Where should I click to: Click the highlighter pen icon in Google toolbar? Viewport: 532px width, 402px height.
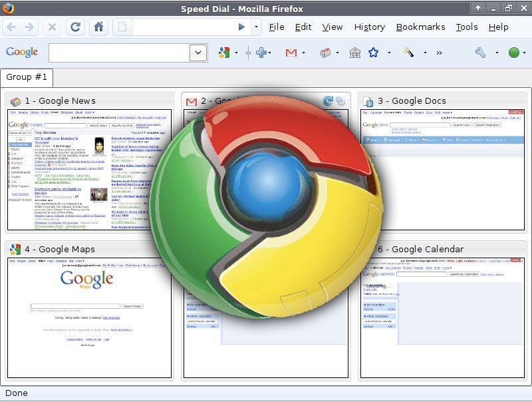coord(408,53)
